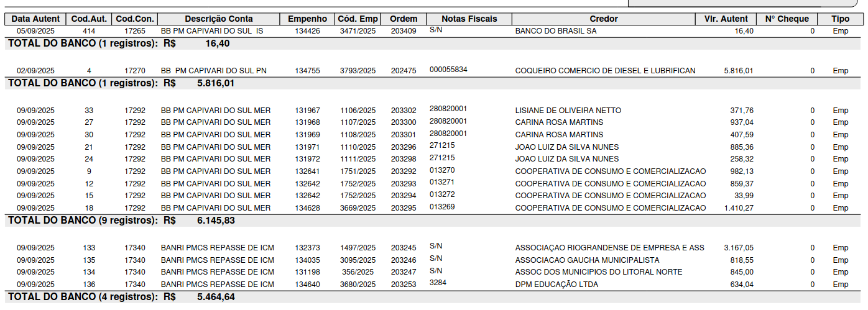The width and height of the screenshot is (868, 310).
Task: Click the Tipo column header
Action: click(840, 19)
